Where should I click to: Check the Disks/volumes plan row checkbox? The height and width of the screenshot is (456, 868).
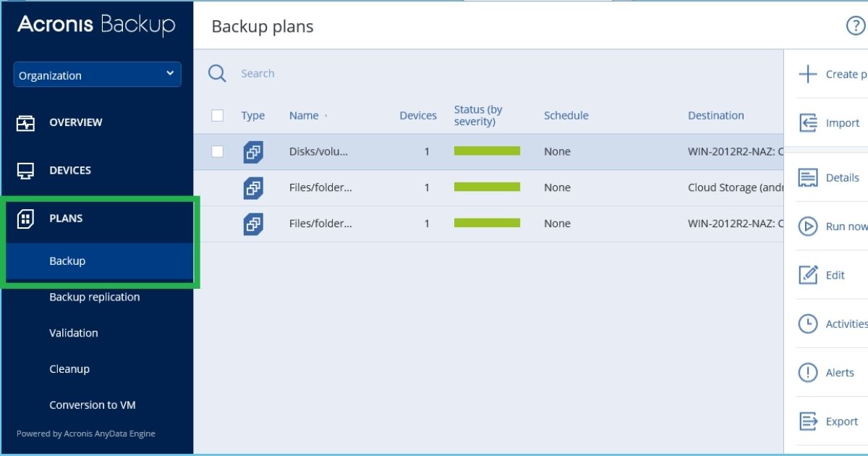(217, 151)
